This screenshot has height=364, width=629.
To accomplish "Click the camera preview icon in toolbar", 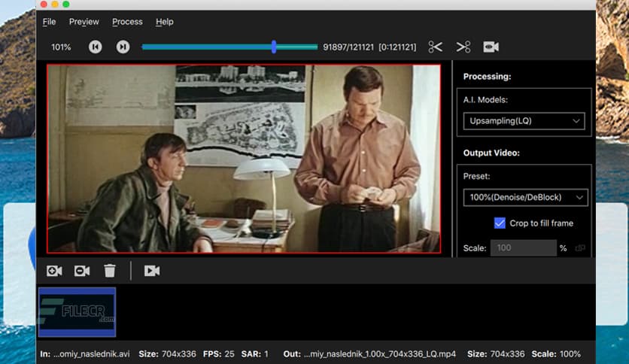I will 491,47.
